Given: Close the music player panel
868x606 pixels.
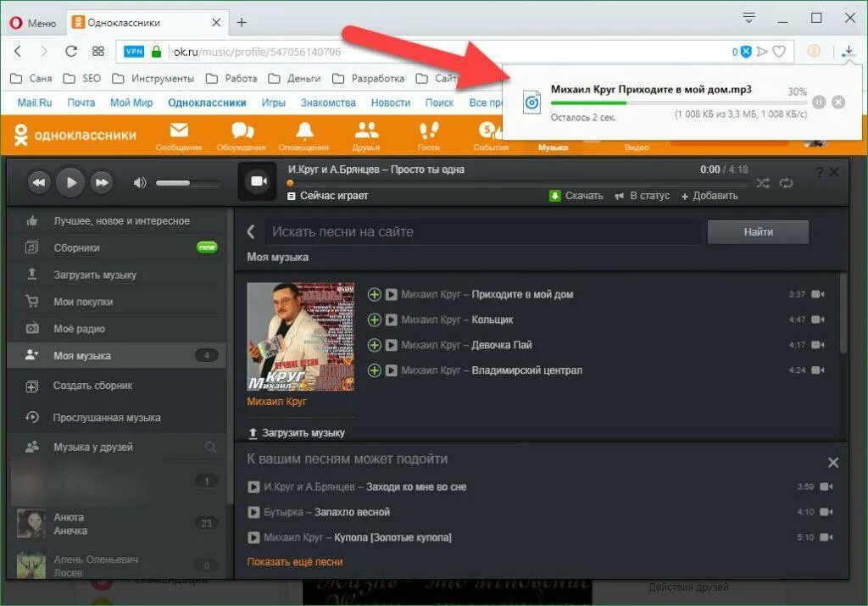Looking at the screenshot, I should (834, 173).
